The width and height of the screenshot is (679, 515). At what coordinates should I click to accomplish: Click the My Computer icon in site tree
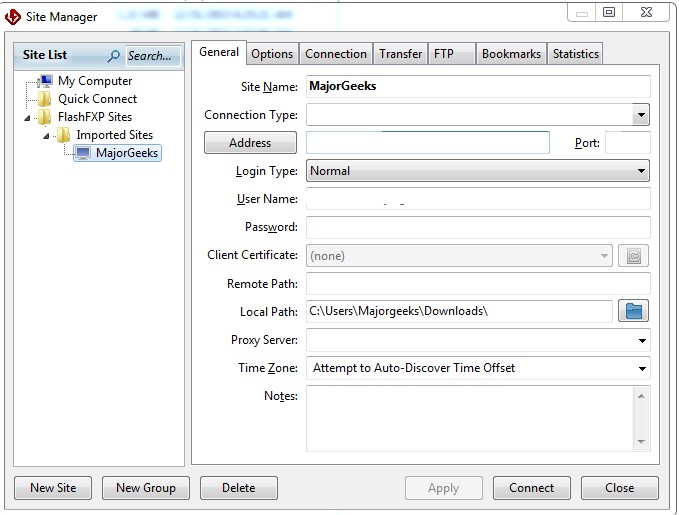[45, 81]
